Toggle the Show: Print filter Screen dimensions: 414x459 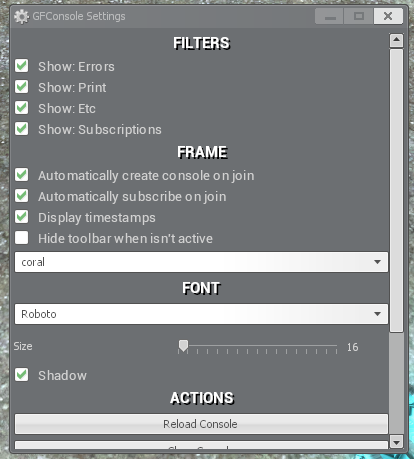click(22, 87)
